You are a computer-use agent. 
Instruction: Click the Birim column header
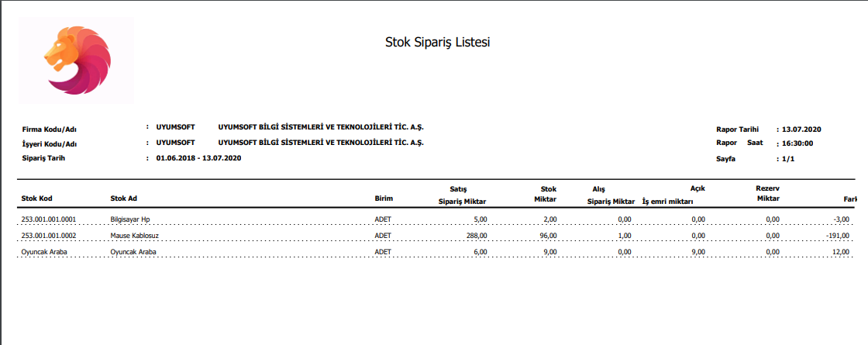(384, 198)
